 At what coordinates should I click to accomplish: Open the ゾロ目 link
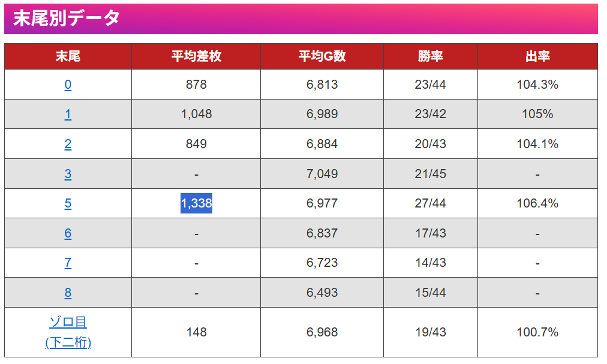[x=68, y=323]
